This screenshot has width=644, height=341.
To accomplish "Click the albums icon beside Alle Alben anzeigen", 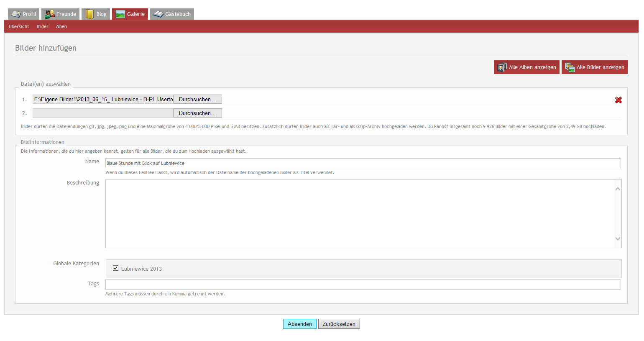I will tap(502, 67).
